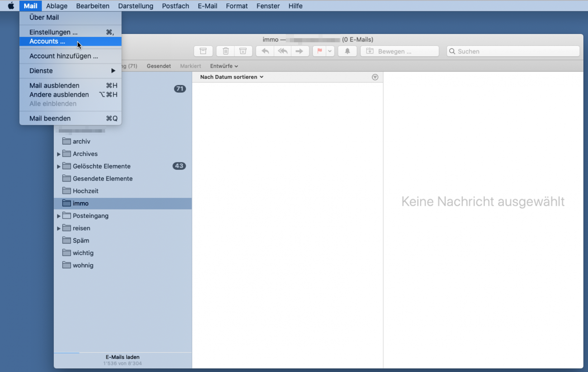Click the notification bell icon
The width and height of the screenshot is (588, 372).
click(347, 51)
